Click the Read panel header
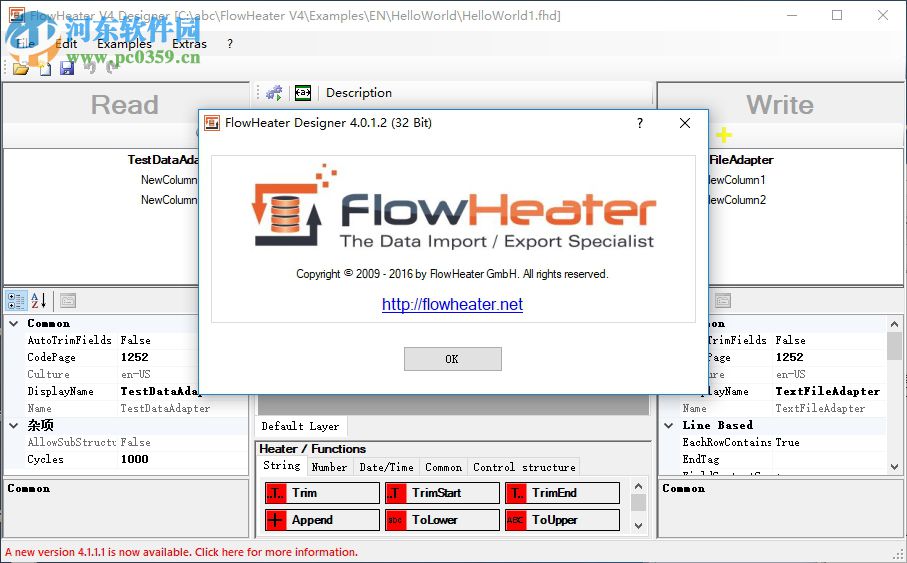 click(125, 105)
